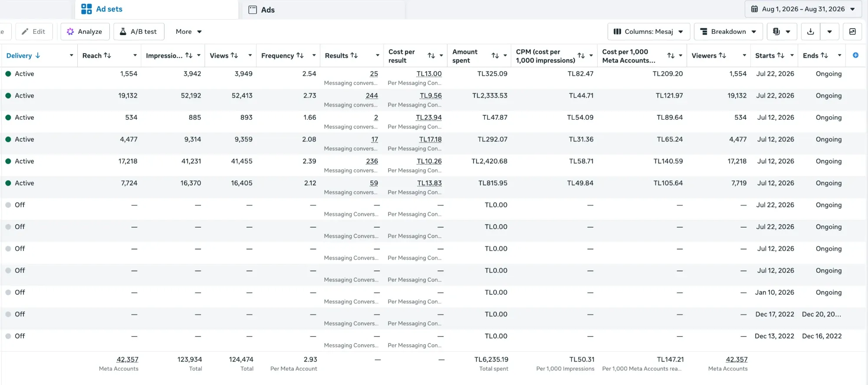Open the Delivery column options caret

(x=71, y=55)
